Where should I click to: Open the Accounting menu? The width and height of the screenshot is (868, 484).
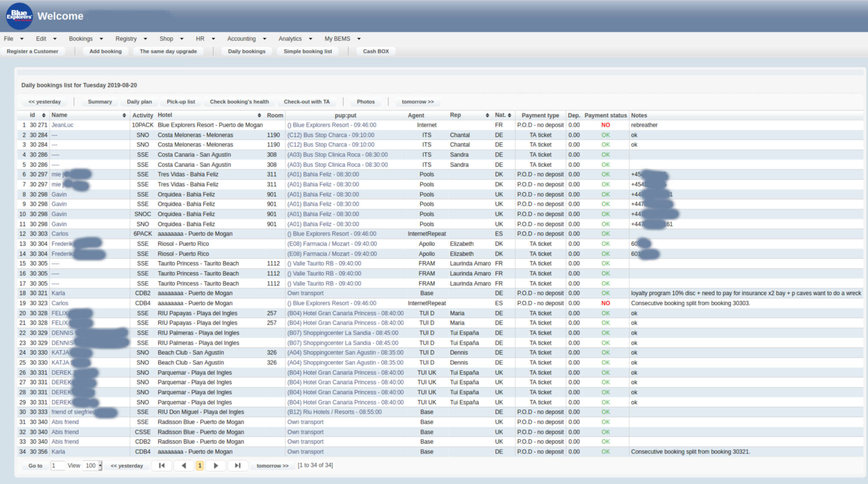247,39
